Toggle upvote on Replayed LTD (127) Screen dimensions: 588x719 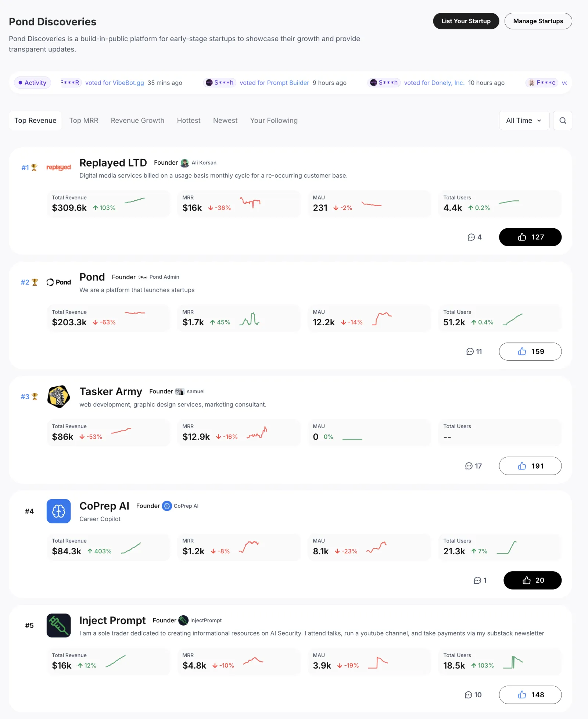(x=530, y=237)
